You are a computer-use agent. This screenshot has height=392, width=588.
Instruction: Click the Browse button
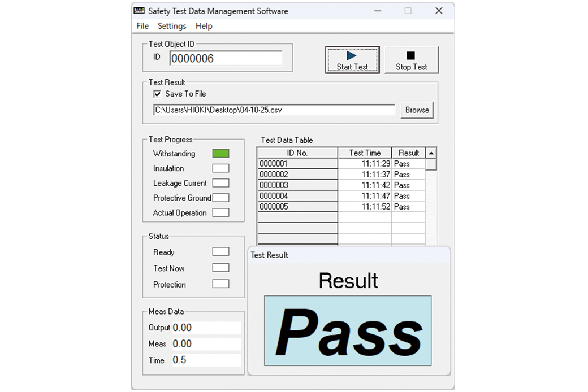click(417, 110)
